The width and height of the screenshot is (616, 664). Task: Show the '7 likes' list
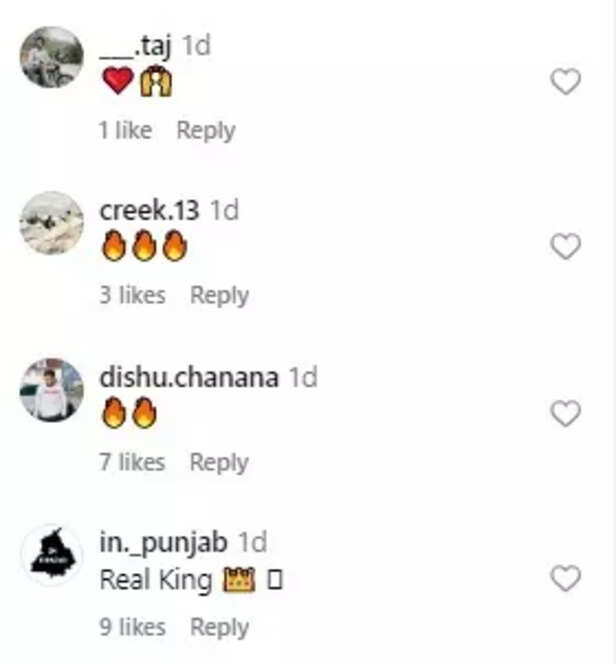pos(133,462)
